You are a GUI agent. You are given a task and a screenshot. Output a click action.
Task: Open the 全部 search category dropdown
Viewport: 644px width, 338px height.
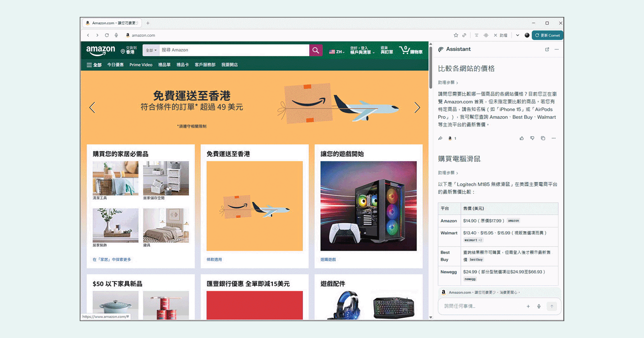(x=151, y=50)
